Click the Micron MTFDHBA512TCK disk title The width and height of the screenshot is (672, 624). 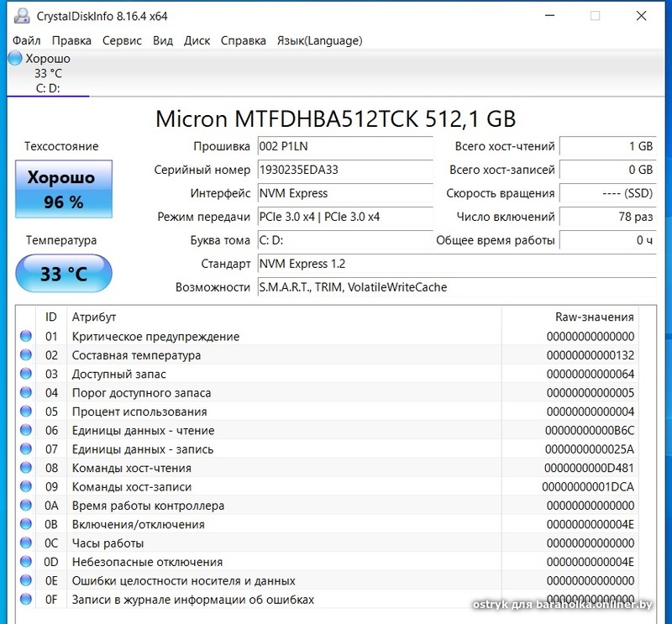pyautogui.click(x=335, y=118)
